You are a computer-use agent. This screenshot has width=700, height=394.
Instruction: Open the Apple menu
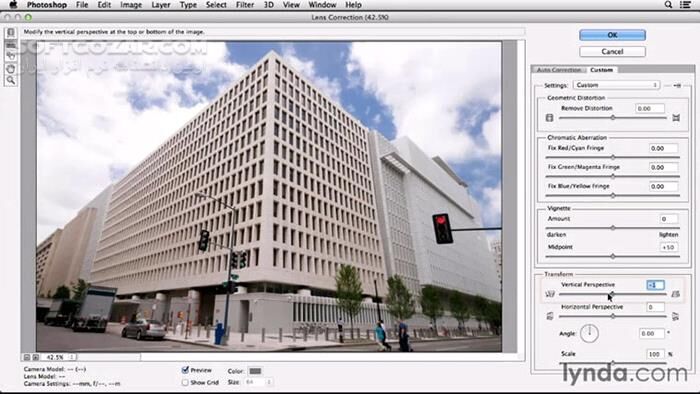[13, 4]
